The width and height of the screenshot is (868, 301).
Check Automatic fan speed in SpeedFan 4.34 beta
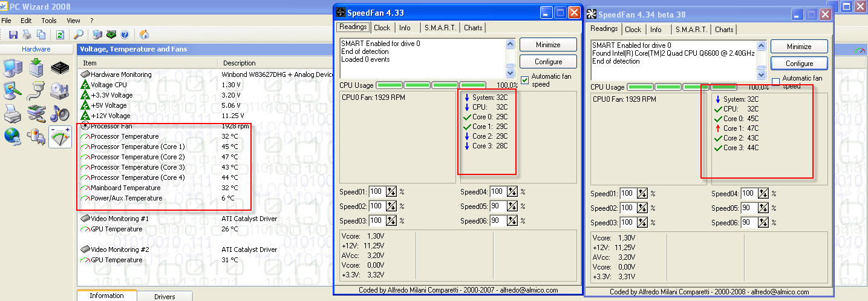(776, 82)
